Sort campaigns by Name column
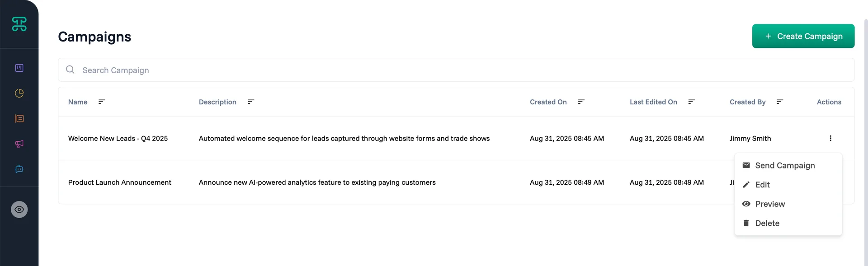 click(102, 102)
